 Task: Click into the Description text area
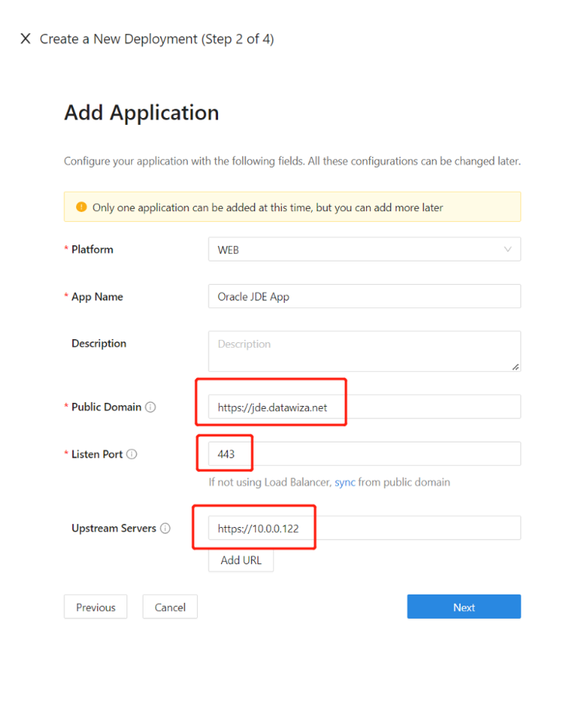tap(365, 351)
